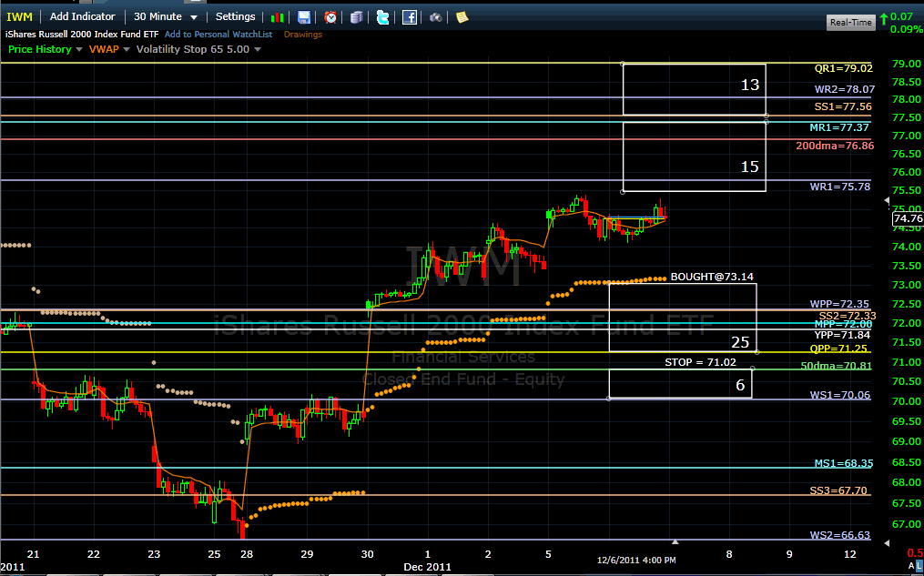Click the SS1=77.56 pivot label
The image size is (924, 576).
(x=843, y=106)
